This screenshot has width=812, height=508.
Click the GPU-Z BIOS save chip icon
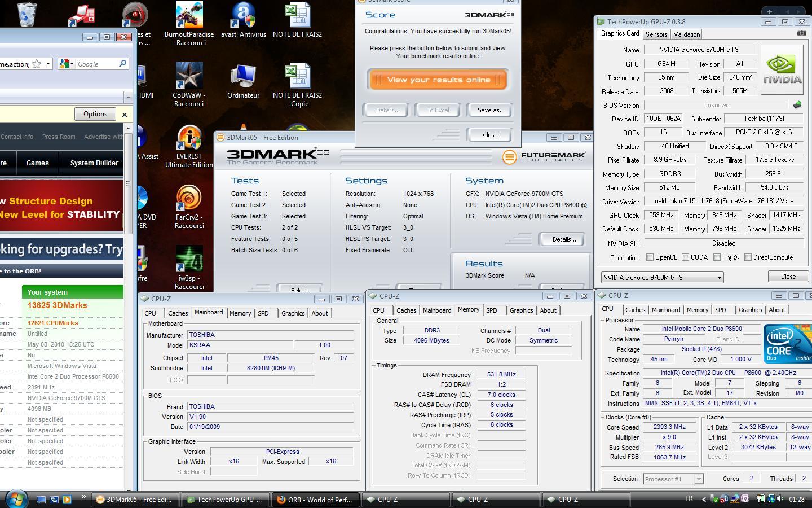click(797, 105)
